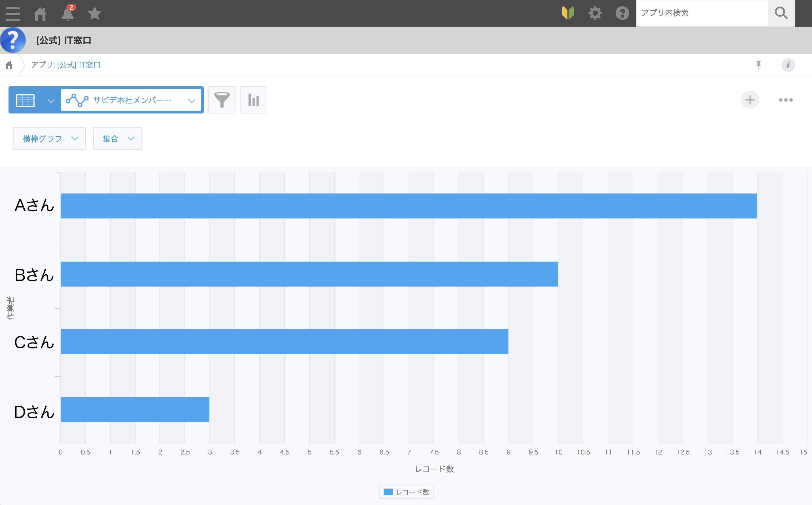
Task: Open the サビデ本社メンバー view dropdown
Action: coord(131,100)
